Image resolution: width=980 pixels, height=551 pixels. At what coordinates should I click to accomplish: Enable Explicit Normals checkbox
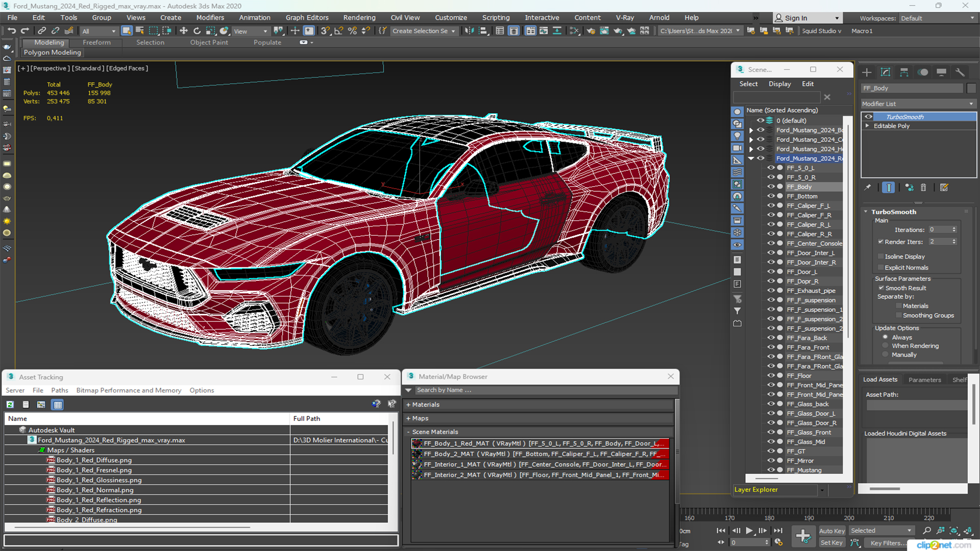tap(880, 268)
